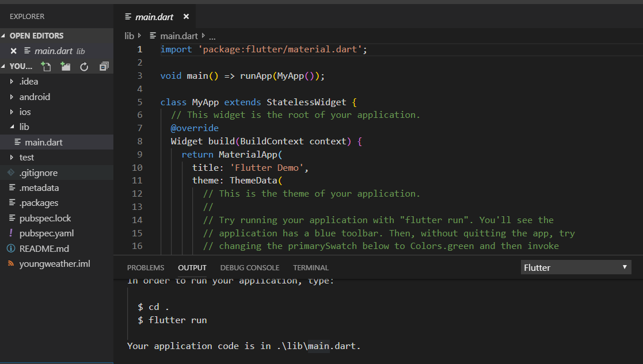Screen dimensions: 643x364
Task: Click the git icon beside .gitignore
Action: pos(12,173)
